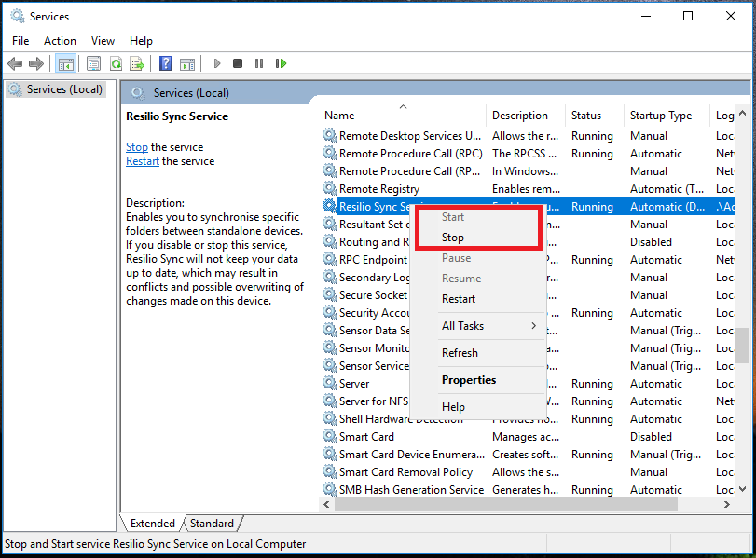This screenshot has width=756, height=558.
Task: Choose Stop in the context menu
Action: pos(478,238)
